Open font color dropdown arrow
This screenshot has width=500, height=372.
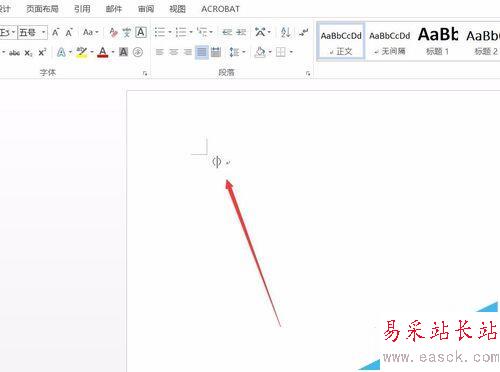113,52
